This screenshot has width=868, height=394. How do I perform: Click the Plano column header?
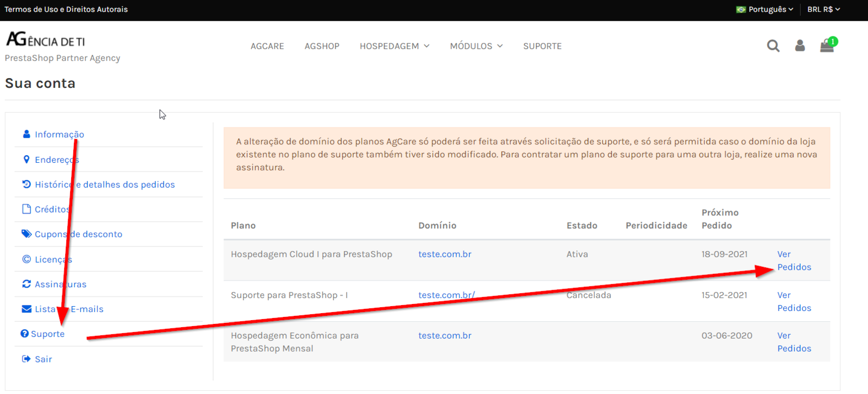243,225
